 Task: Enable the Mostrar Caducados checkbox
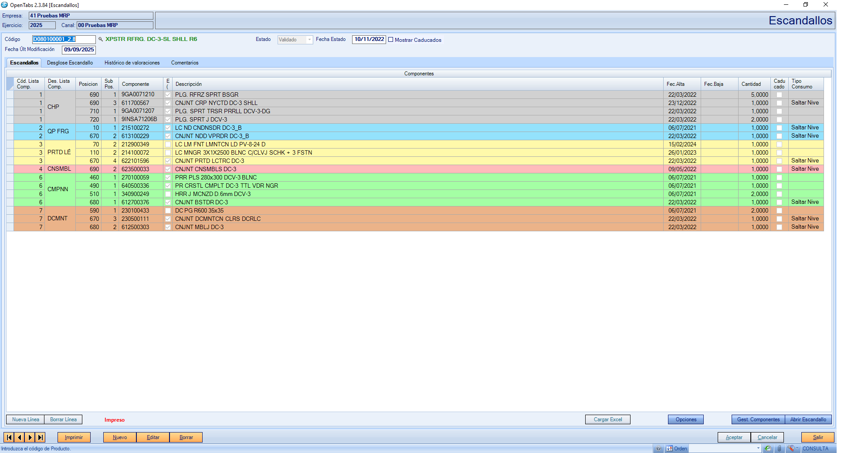click(x=391, y=40)
